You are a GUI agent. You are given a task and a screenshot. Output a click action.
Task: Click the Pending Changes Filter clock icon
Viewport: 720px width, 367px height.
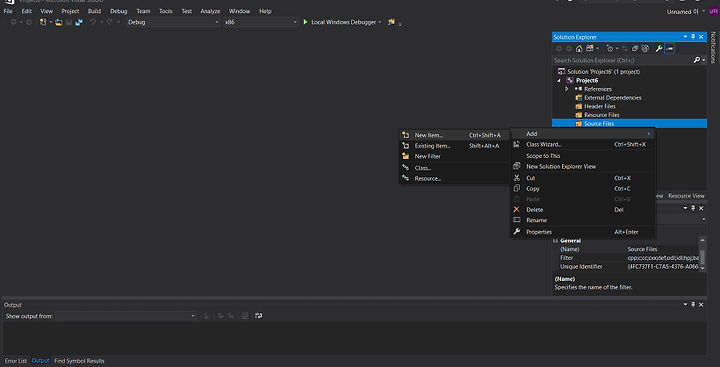[610, 49]
